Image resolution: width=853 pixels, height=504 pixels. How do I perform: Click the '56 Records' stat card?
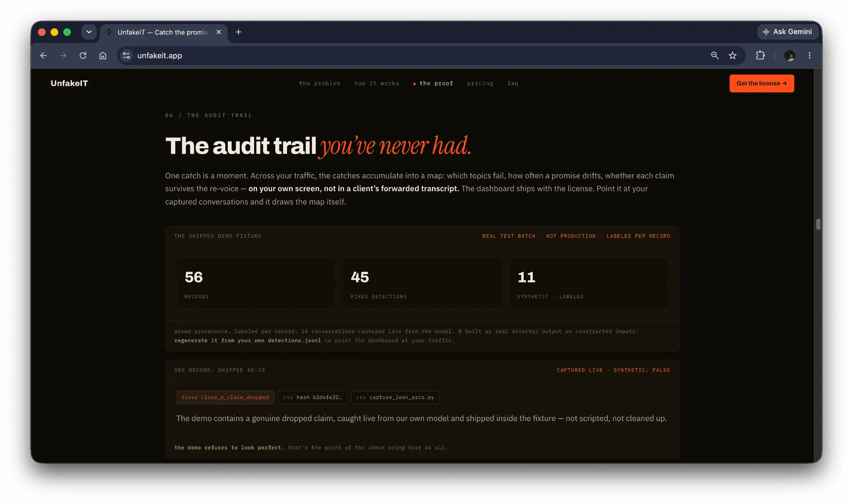coord(256,282)
